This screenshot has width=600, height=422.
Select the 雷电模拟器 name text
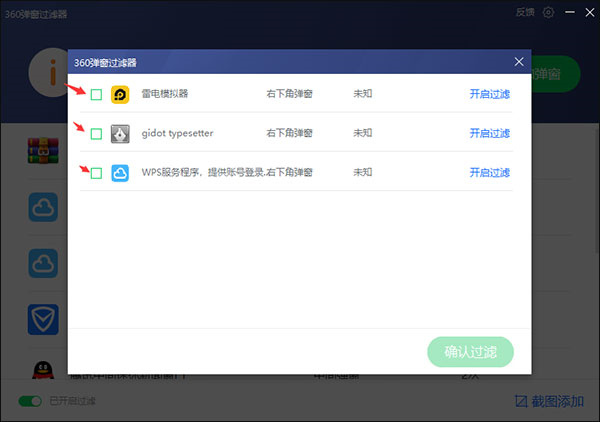tap(165, 94)
